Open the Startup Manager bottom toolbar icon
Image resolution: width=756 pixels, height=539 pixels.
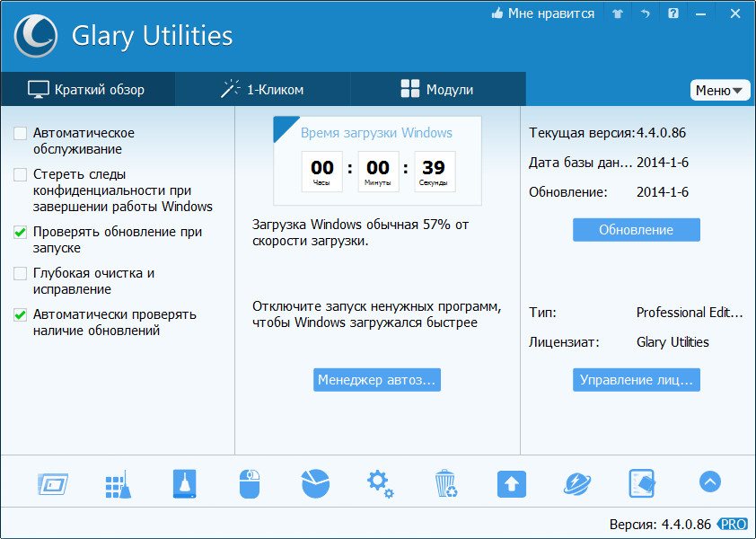pyautogui.click(x=53, y=483)
